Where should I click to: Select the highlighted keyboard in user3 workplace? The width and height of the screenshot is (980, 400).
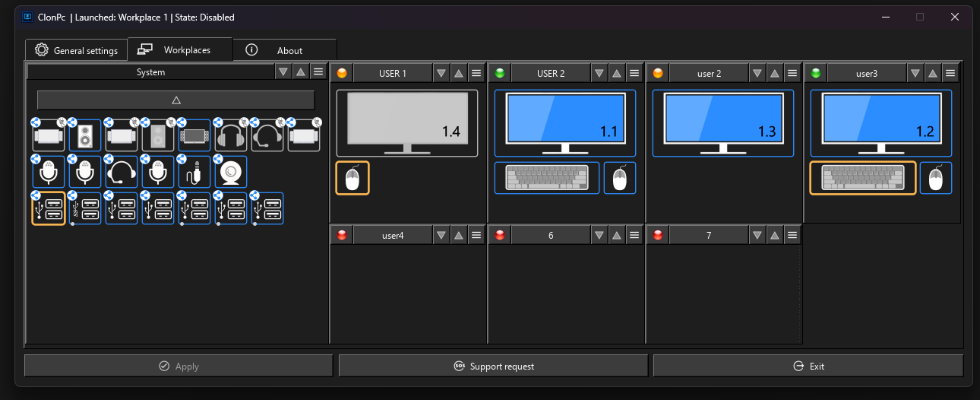pyautogui.click(x=863, y=178)
